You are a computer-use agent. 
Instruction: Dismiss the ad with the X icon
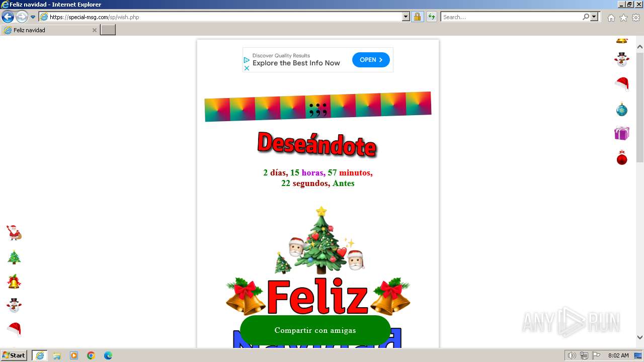[247, 68]
